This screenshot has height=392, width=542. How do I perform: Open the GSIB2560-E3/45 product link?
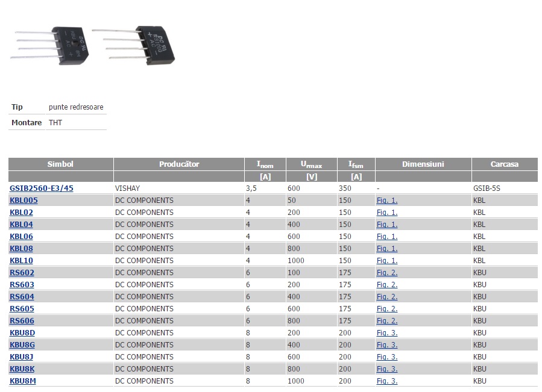pos(42,188)
